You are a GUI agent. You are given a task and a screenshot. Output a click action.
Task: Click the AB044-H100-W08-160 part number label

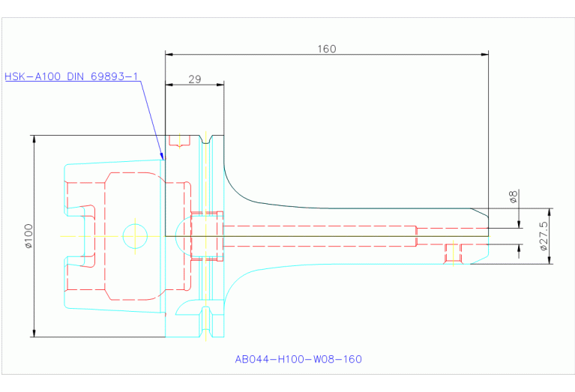298,359
